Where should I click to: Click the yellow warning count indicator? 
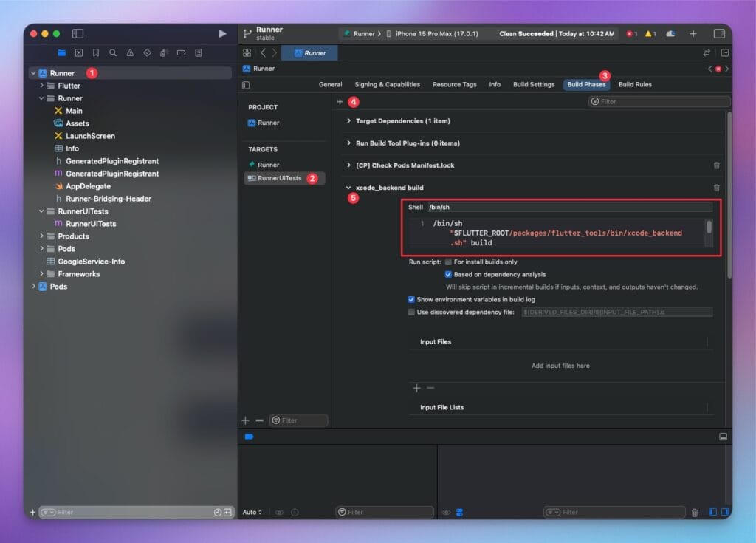click(650, 33)
